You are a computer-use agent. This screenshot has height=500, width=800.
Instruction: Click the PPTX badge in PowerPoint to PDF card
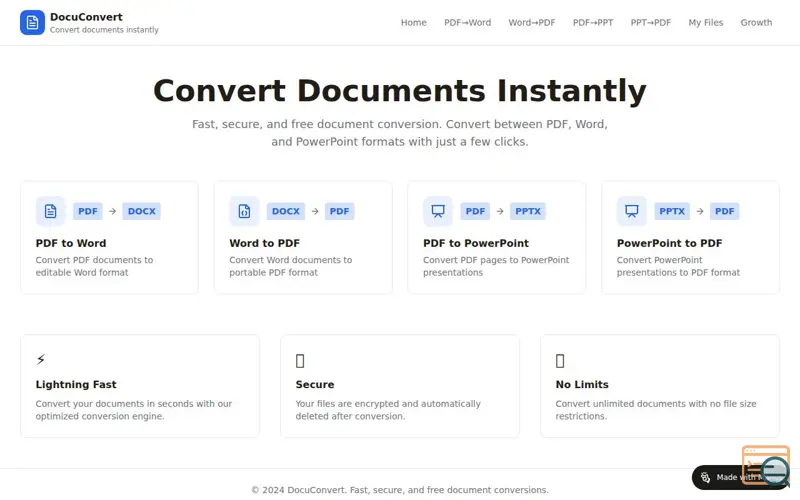672,211
